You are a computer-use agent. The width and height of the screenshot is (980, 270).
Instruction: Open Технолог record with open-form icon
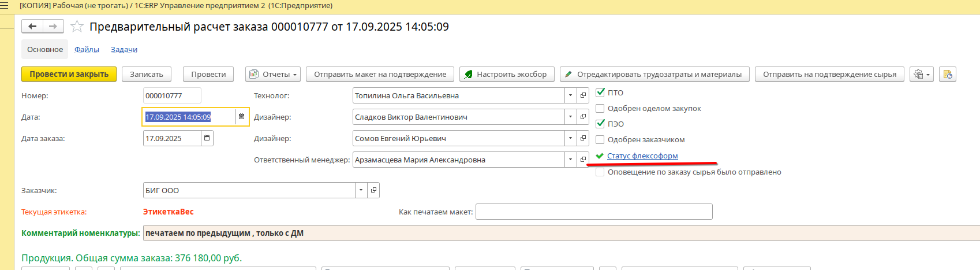click(583, 95)
